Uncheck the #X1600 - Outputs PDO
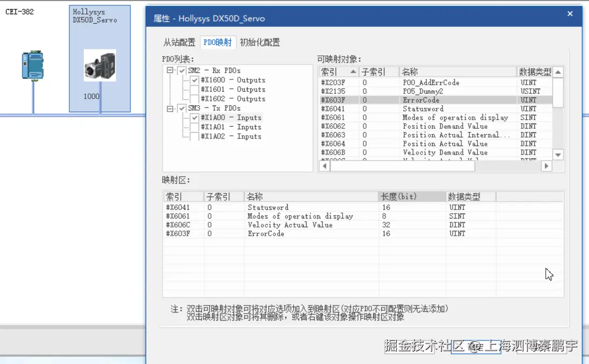The image size is (589, 364). [196, 79]
